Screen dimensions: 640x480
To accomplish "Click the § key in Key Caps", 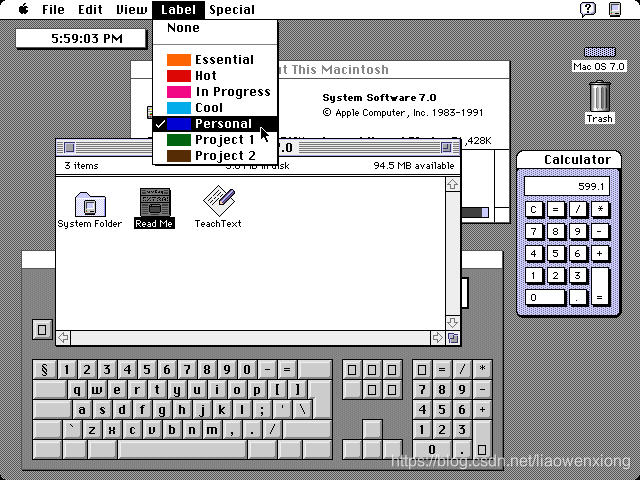I will pyautogui.click(x=44, y=370).
